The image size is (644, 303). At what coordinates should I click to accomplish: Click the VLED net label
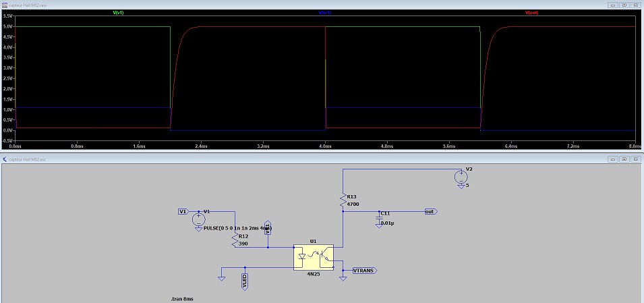[x=245, y=281]
